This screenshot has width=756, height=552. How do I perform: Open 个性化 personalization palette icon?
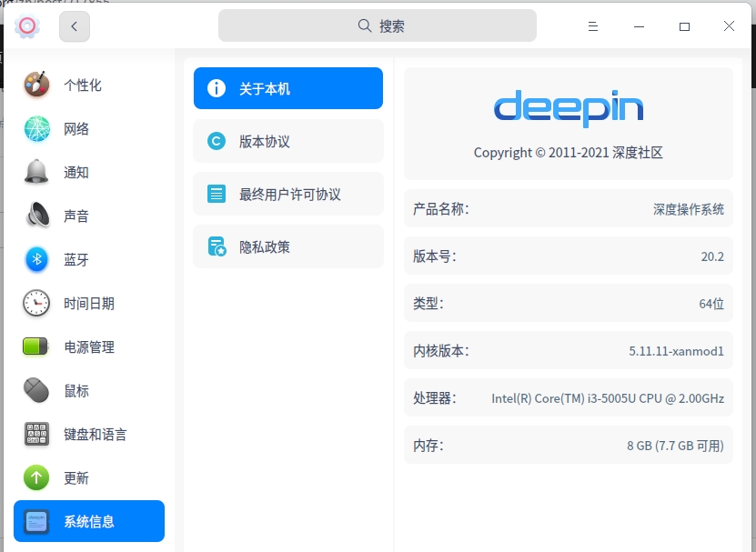click(x=36, y=85)
